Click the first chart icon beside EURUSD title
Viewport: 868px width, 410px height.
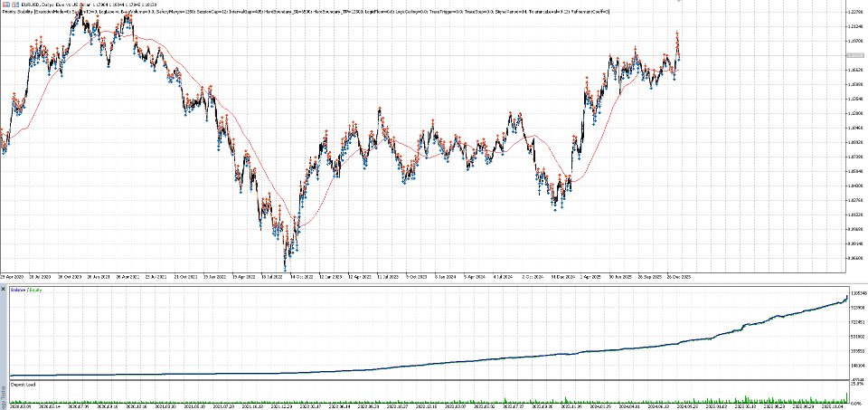[x=5, y=5]
